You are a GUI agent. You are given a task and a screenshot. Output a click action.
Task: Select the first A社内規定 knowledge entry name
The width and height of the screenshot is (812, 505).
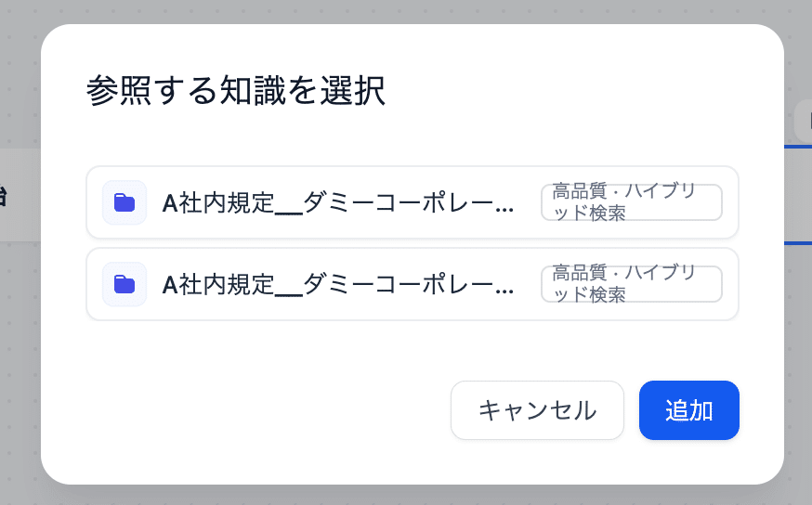[338, 203]
